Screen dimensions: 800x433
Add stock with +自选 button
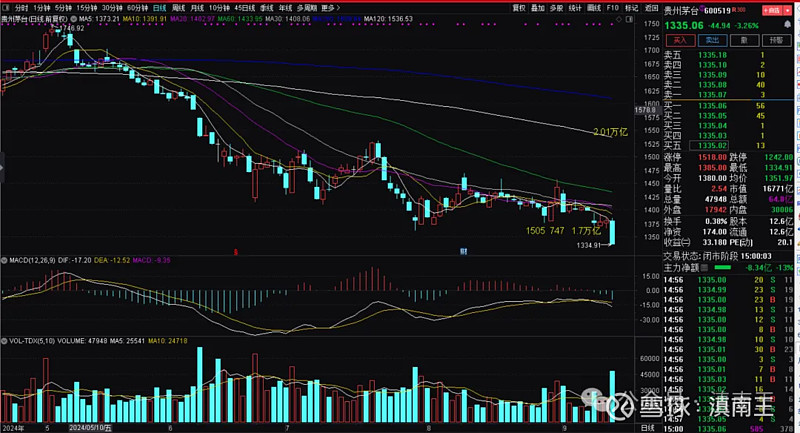[772, 10]
